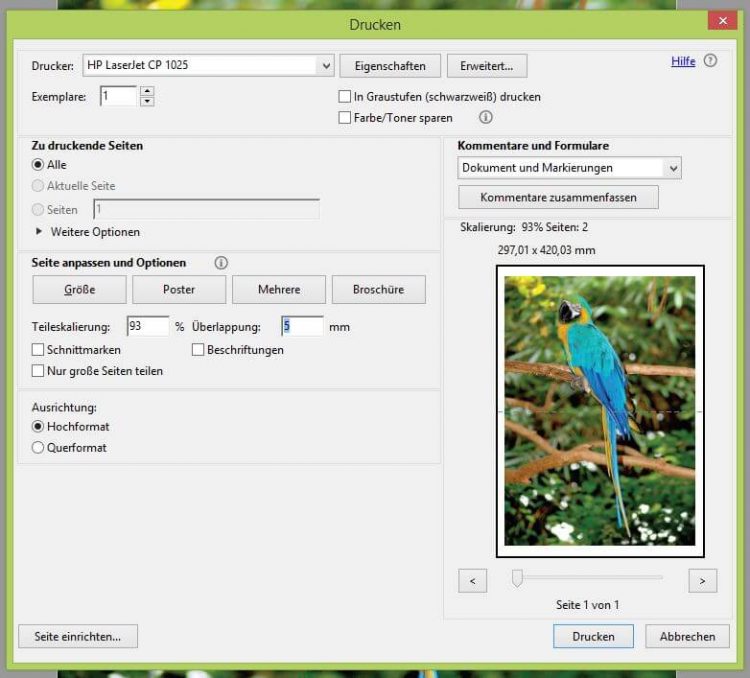Select the Seiten radio button

(x=38, y=210)
